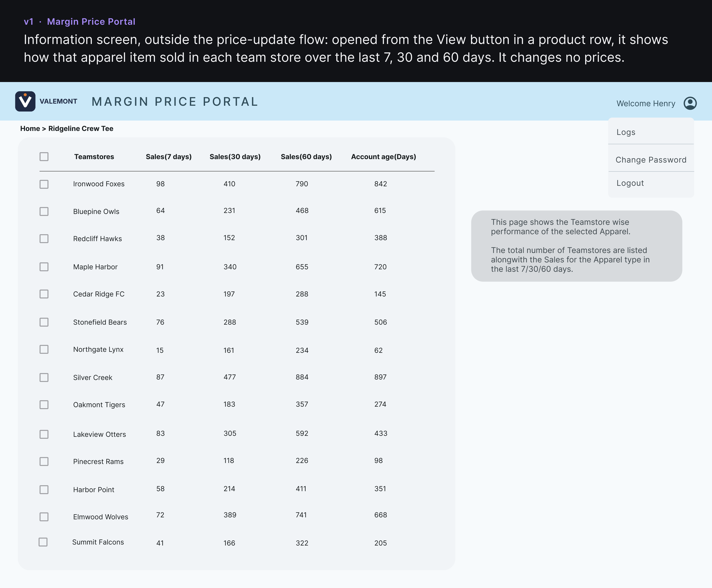
Task: Select the Maple Harbor row checkbox
Action: coord(44,267)
